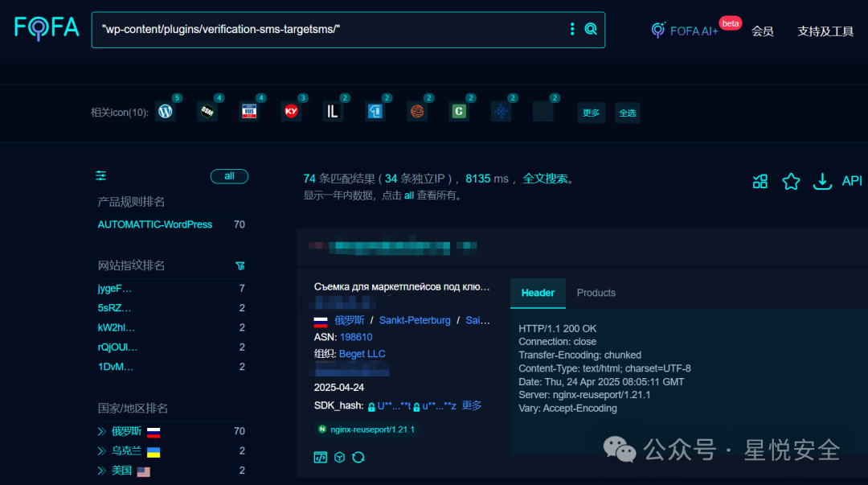
Task: Select the BSM related icon
Action: [207, 112]
